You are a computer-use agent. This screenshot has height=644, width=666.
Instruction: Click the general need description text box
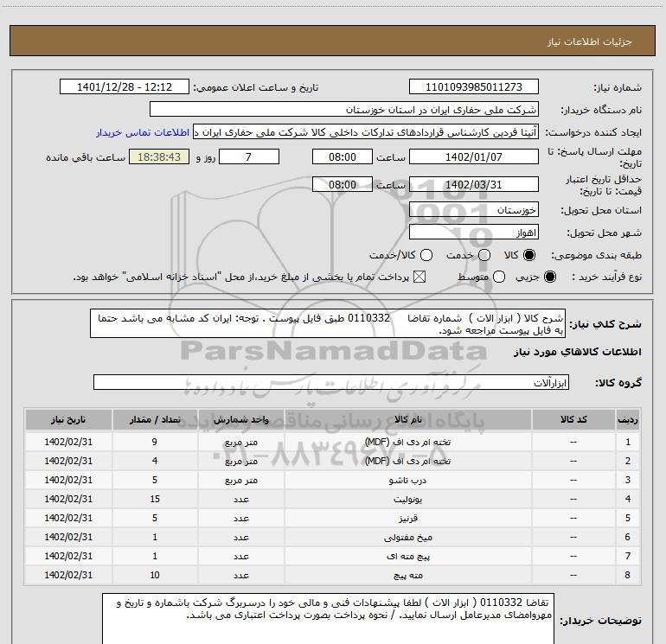pyautogui.click(x=328, y=323)
